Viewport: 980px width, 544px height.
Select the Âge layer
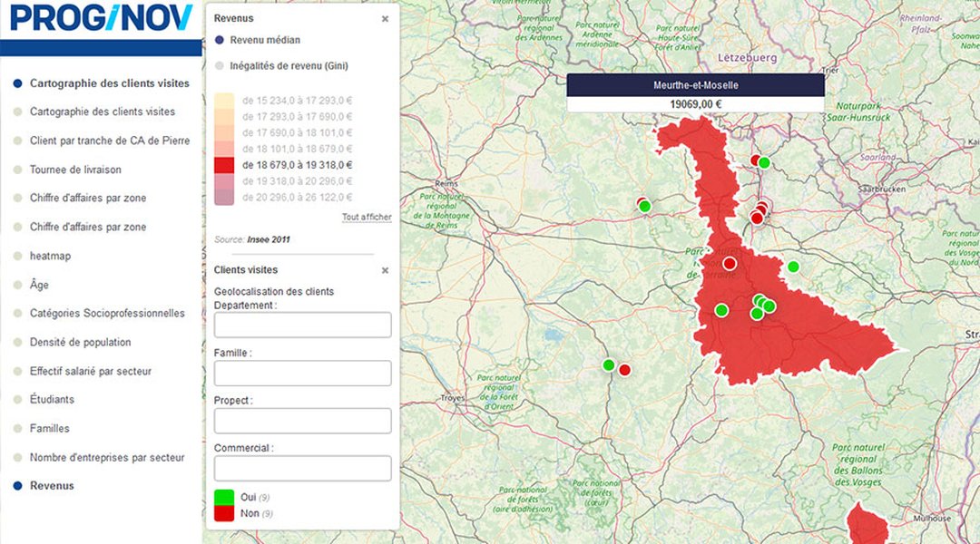coord(39,285)
